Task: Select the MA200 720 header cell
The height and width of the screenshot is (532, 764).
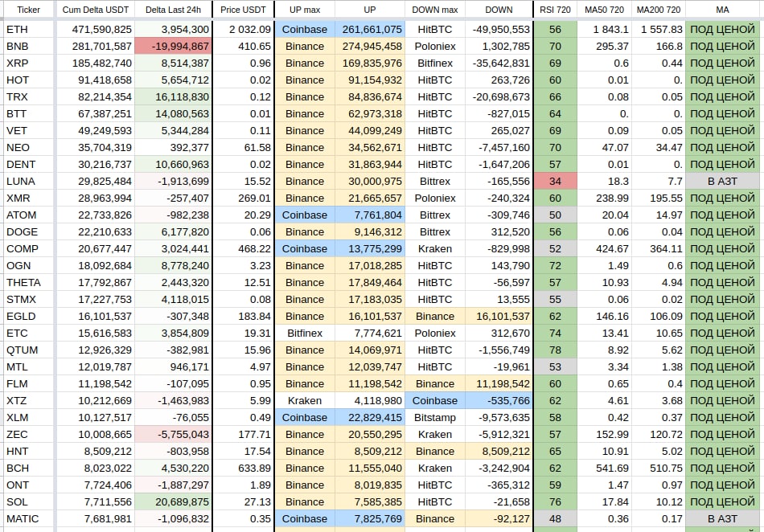Action: coord(659,10)
